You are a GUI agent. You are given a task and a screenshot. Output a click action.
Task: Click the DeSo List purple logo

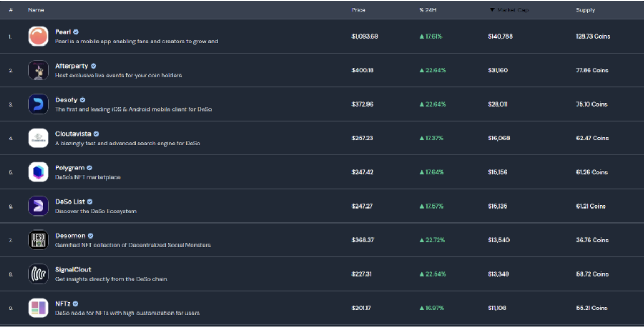[38, 206]
